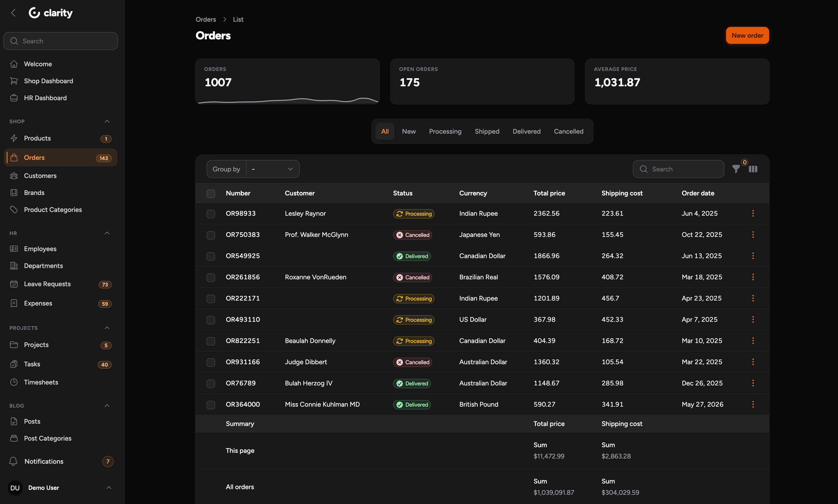Open Timesheets clock icon
The image size is (838, 504).
14,382
